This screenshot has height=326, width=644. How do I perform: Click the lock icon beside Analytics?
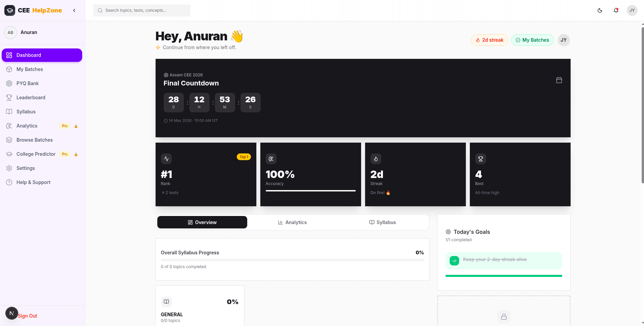[76, 126]
